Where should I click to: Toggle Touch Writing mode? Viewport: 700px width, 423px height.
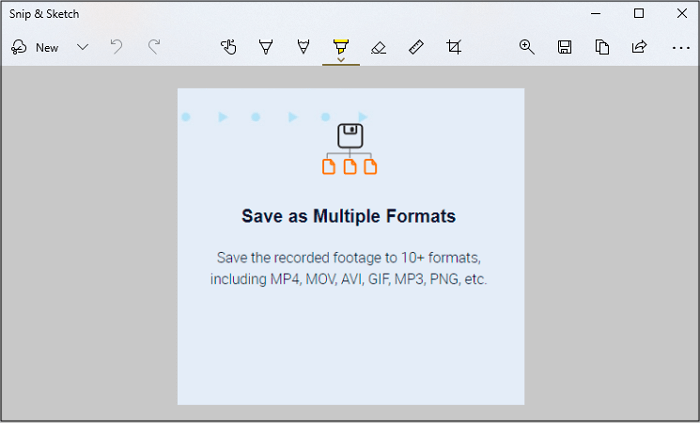pos(229,47)
